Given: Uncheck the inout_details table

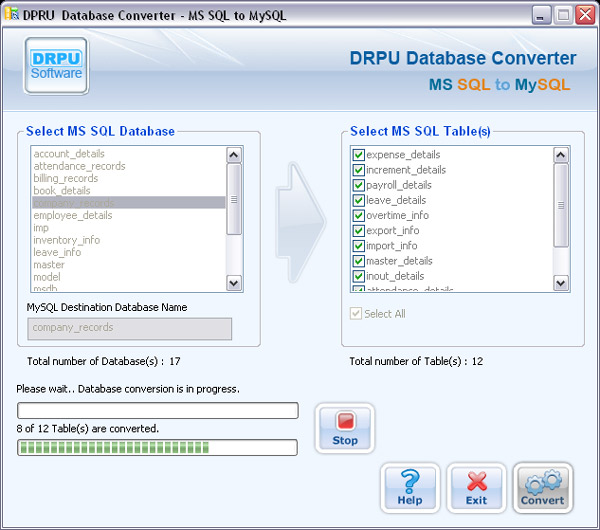Looking at the screenshot, I should (x=358, y=276).
